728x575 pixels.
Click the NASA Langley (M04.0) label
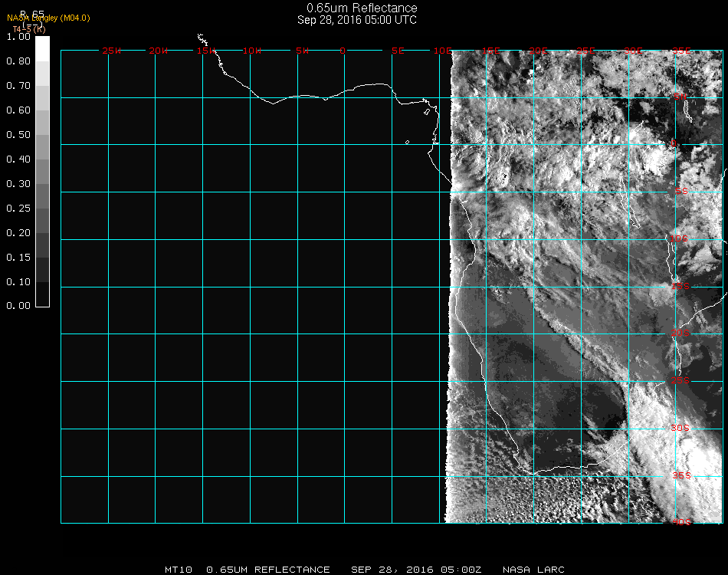(x=48, y=18)
